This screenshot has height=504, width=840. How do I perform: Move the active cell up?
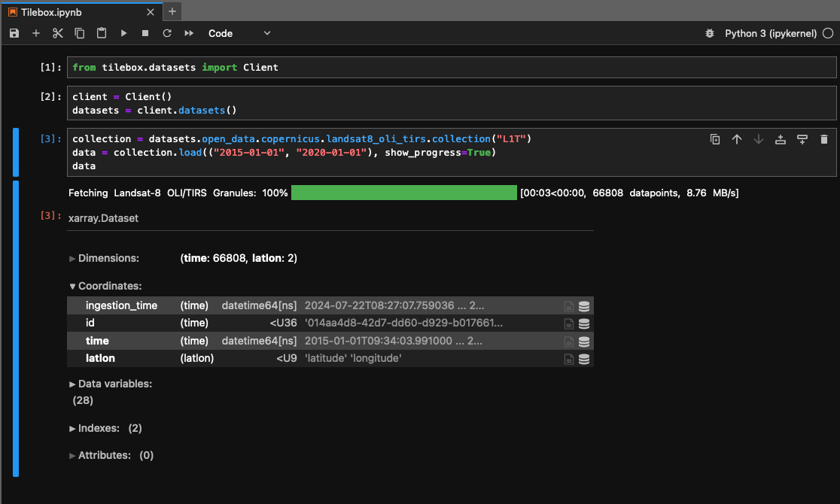point(737,139)
